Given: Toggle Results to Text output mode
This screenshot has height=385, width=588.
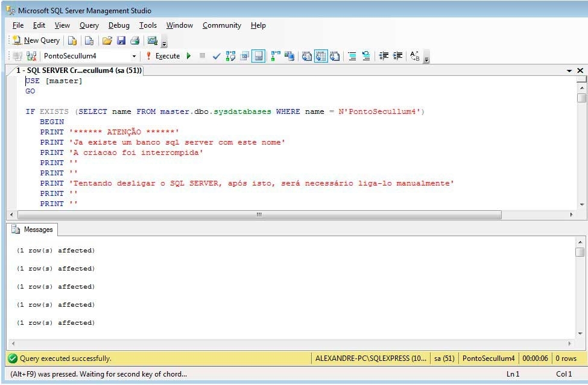Looking at the screenshot, I should (x=306, y=56).
